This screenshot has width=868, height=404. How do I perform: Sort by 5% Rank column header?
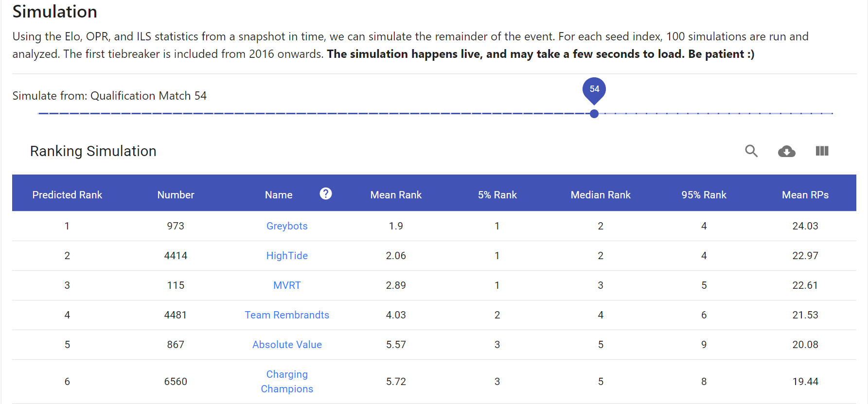click(x=497, y=195)
